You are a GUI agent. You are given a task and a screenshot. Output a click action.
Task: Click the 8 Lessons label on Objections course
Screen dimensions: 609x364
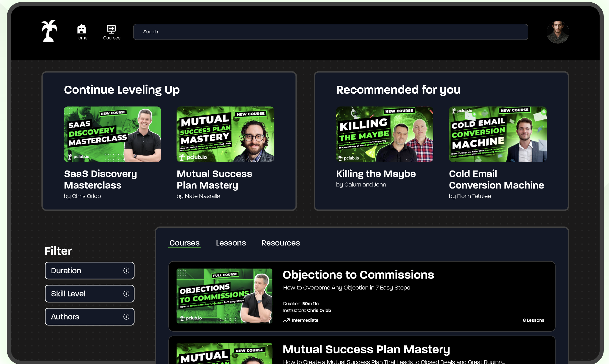click(x=534, y=320)
